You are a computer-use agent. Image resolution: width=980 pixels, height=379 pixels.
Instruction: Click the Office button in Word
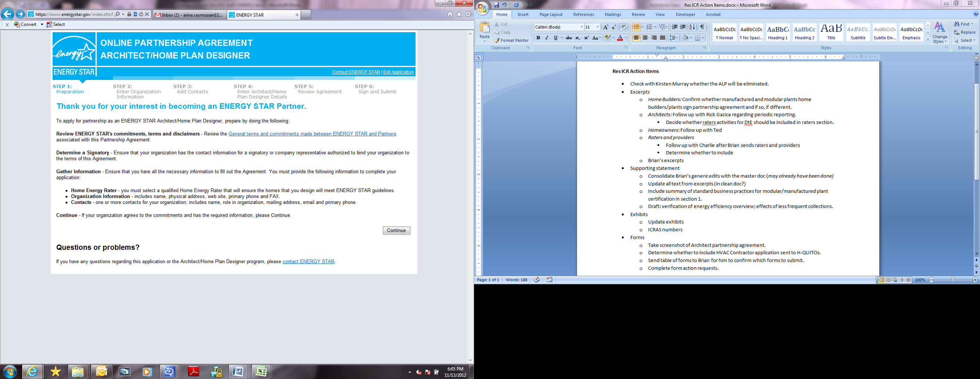pos(482,9)
